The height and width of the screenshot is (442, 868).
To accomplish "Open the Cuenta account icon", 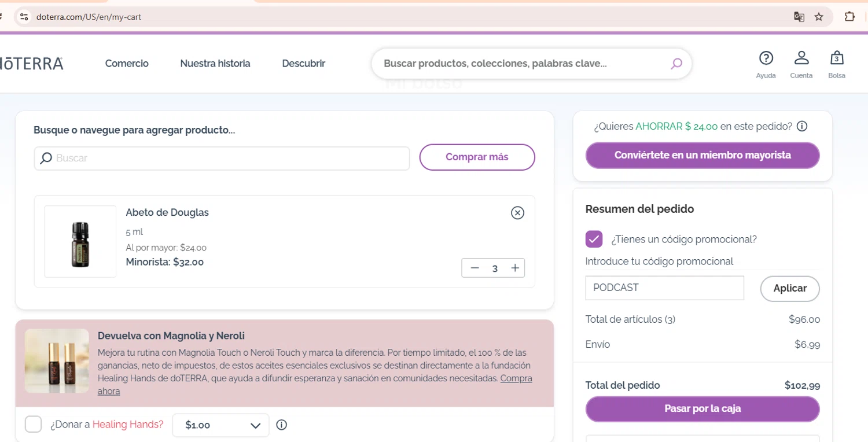I will click(801, 64).
